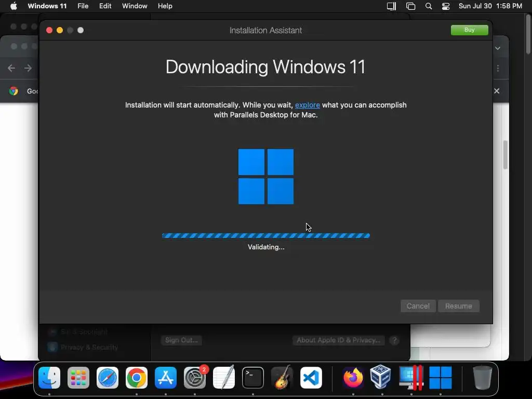Expand the Chrome tab search chevron
The height and width of the screenshot is (399, 532).
(x=498, y=48)
